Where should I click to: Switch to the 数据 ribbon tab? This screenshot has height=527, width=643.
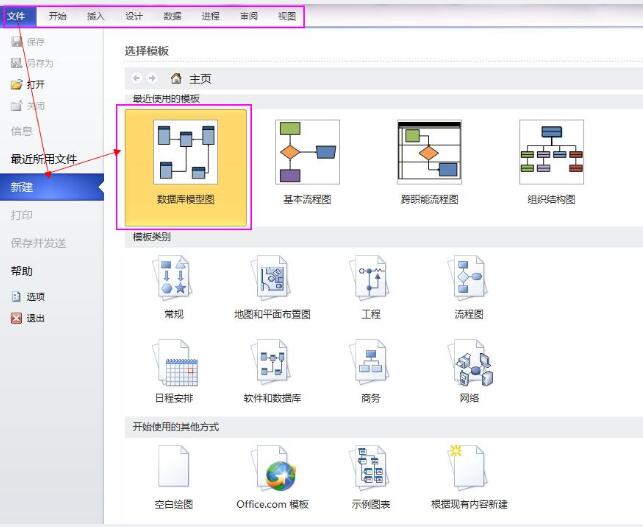click(172, 16)
